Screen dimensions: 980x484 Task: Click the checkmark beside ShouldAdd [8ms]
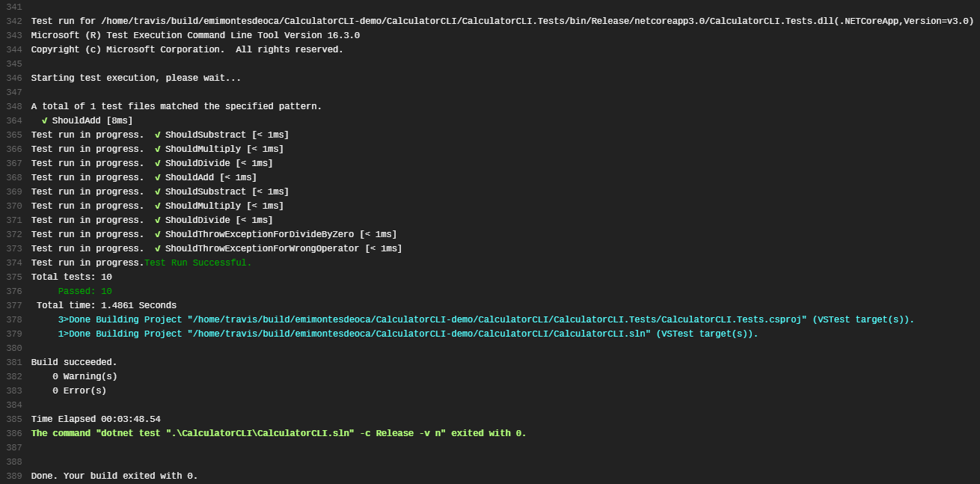coord(45,120)
